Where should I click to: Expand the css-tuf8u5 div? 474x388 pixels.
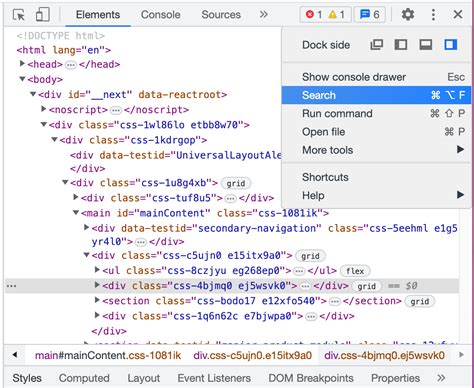[x=76, y=197]
